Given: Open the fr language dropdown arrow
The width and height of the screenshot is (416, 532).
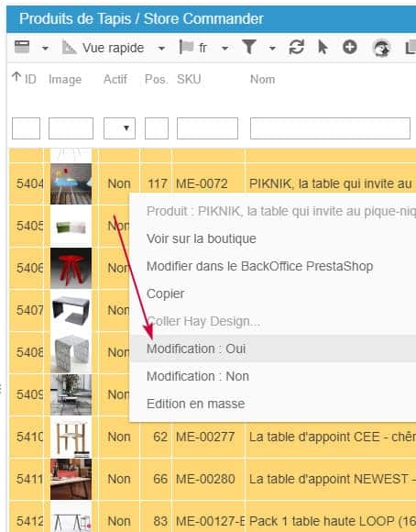Looking at the screenshot, I should 224,49.
